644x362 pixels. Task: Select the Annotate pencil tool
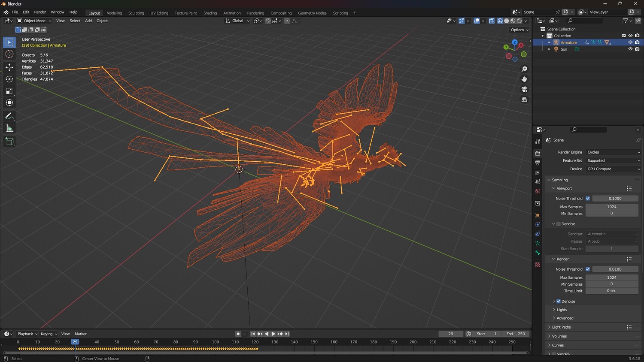[9, 116]
